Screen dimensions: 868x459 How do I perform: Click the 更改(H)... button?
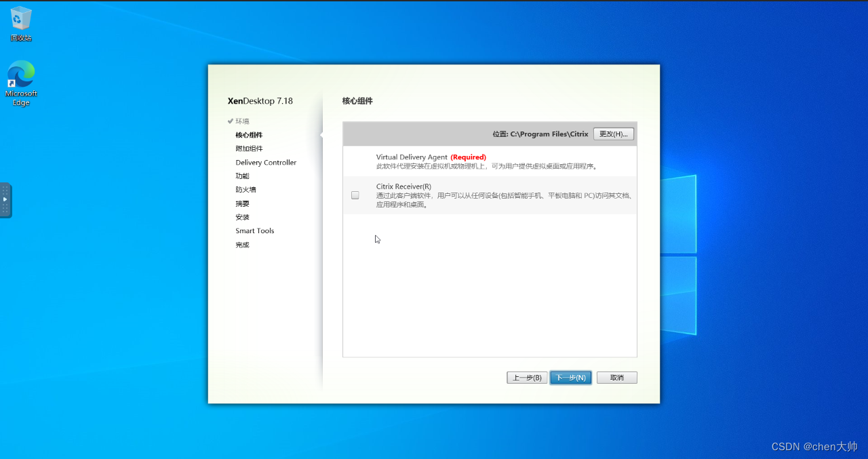[x=614, y=134]
